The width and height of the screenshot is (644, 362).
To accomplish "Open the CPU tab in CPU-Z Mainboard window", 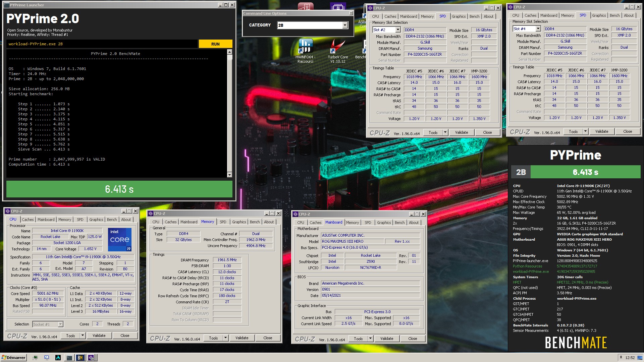I will tap(301, 223).
